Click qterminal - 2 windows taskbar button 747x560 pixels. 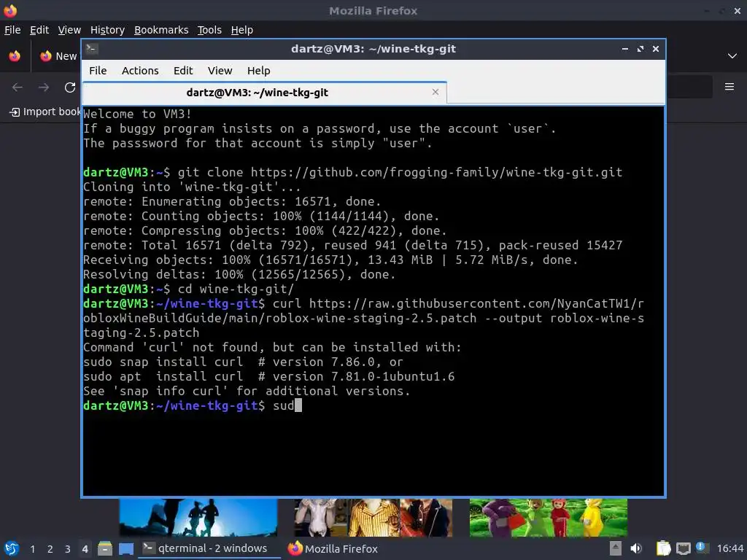[x=209, y=548]
